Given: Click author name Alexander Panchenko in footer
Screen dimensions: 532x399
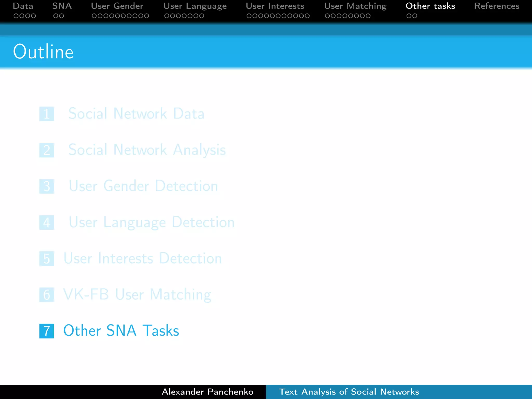Looking at the screenshot, I should point(208,392).
